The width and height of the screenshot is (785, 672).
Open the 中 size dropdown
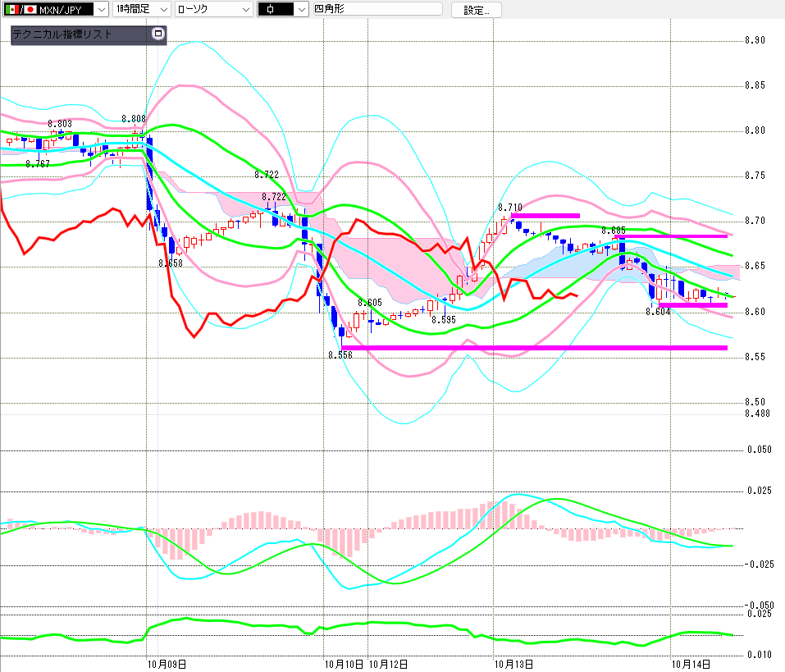point(283,10)
